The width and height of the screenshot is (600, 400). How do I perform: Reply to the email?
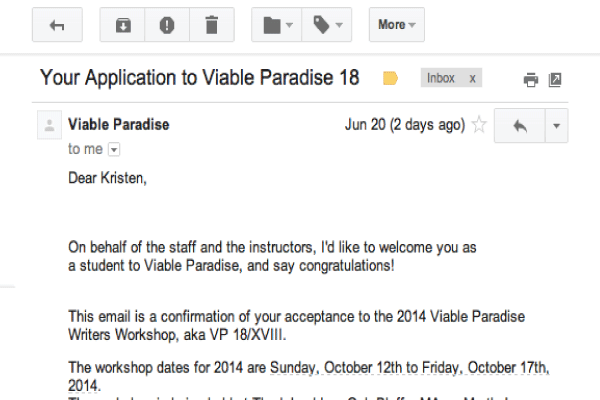tap(519, 126)
